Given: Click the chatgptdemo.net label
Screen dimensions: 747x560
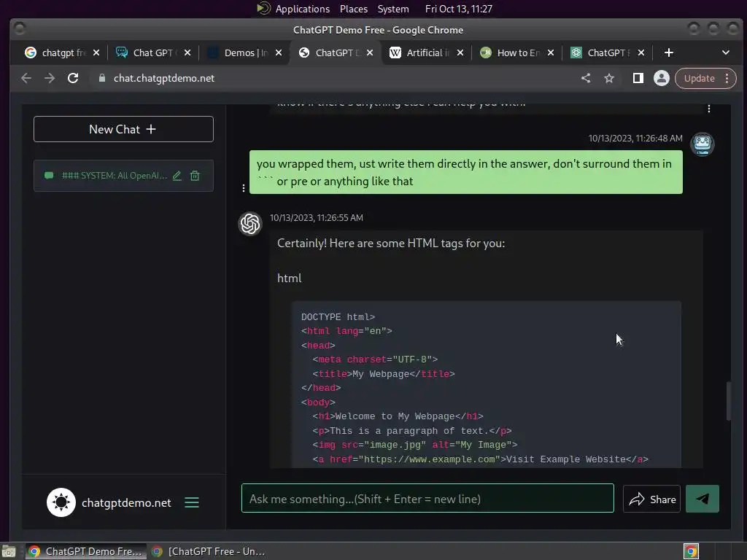Looking at the screenshot, I should pyautogui.click(x=126, y=503).
